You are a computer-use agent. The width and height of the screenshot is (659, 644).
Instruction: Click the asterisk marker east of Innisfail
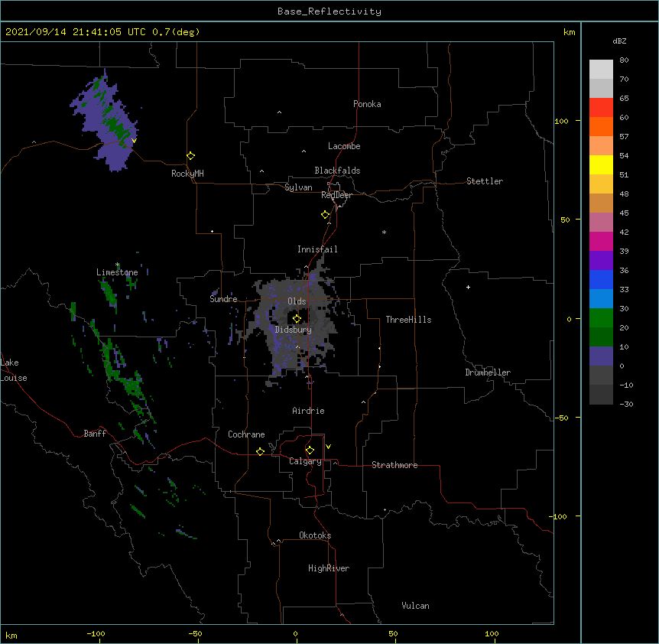click(x=384, y=232)
